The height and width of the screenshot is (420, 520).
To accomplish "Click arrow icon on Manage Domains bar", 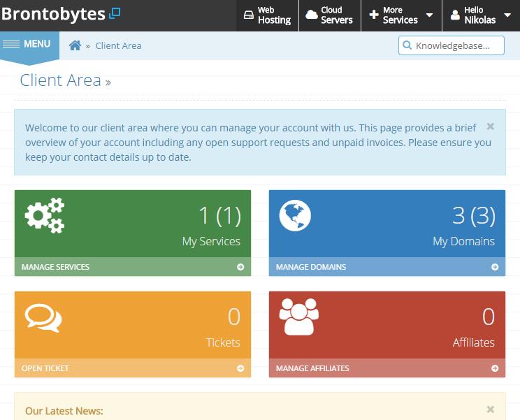I will coord(495,267).
